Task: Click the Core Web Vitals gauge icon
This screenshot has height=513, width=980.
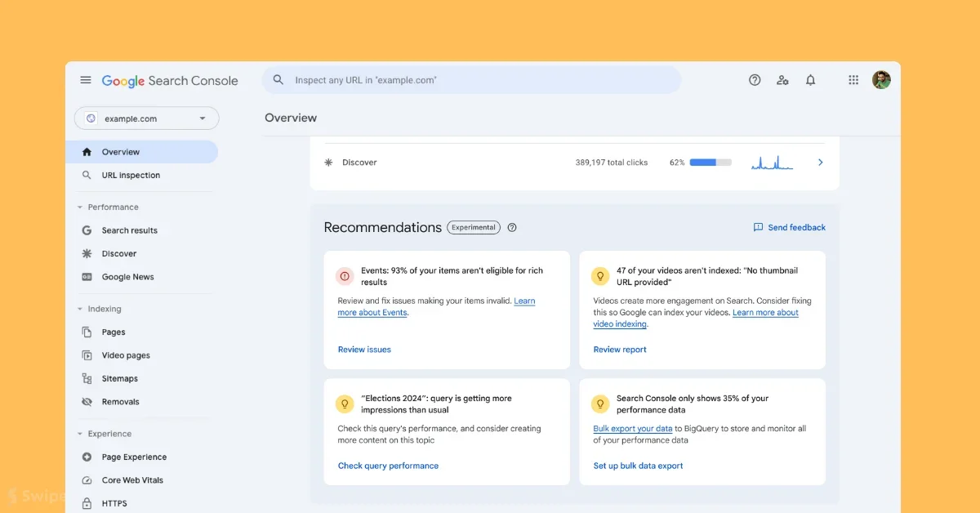Action: (87, 480)
